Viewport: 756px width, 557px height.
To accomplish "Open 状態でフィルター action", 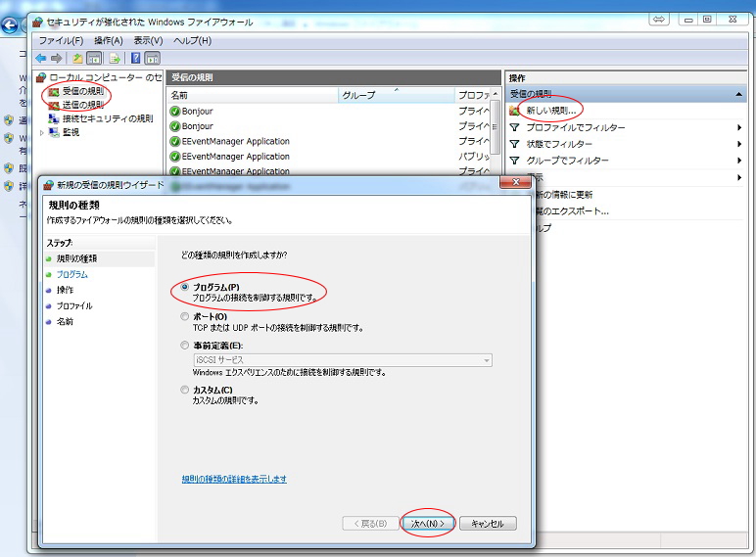I will (559, 144).
